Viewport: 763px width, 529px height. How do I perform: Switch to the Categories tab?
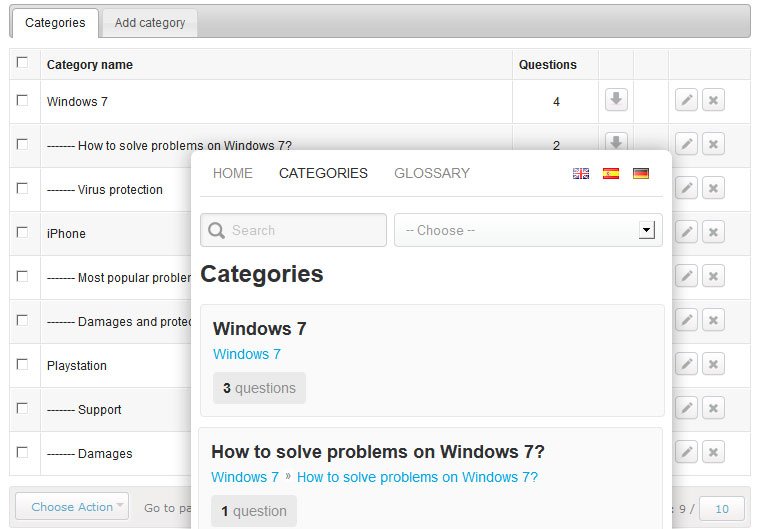pos(55,23)
